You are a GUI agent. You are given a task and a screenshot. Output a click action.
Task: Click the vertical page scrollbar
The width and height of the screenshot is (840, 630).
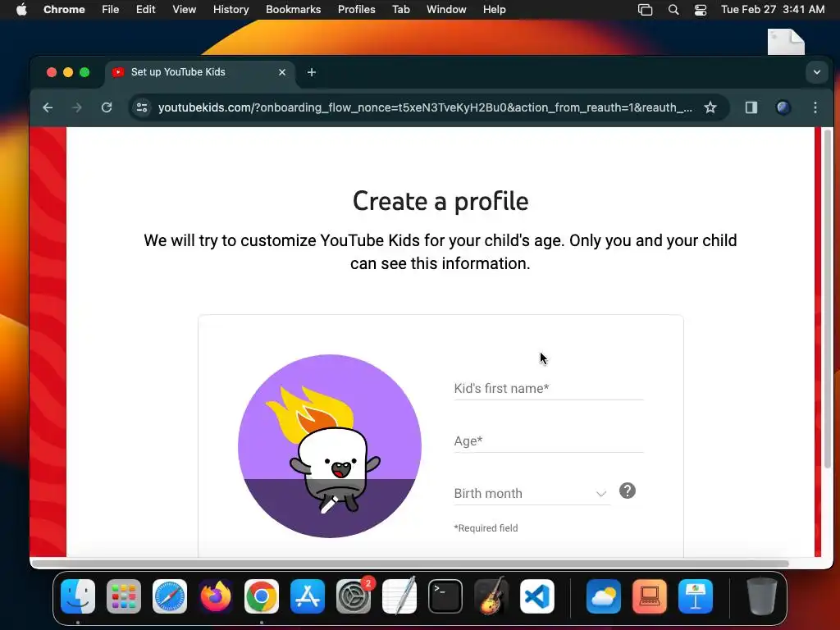(x=829, y=300)
